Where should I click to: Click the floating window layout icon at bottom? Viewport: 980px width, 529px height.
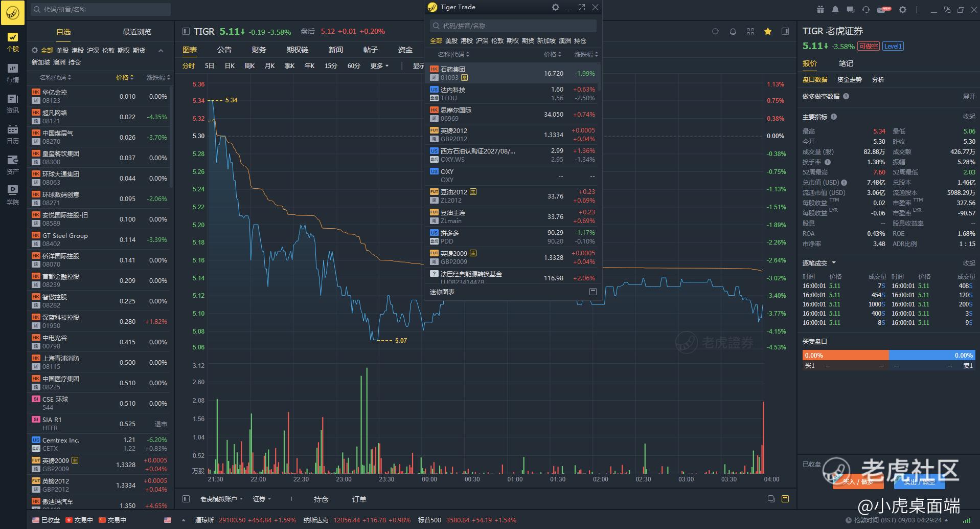[771, 499]
